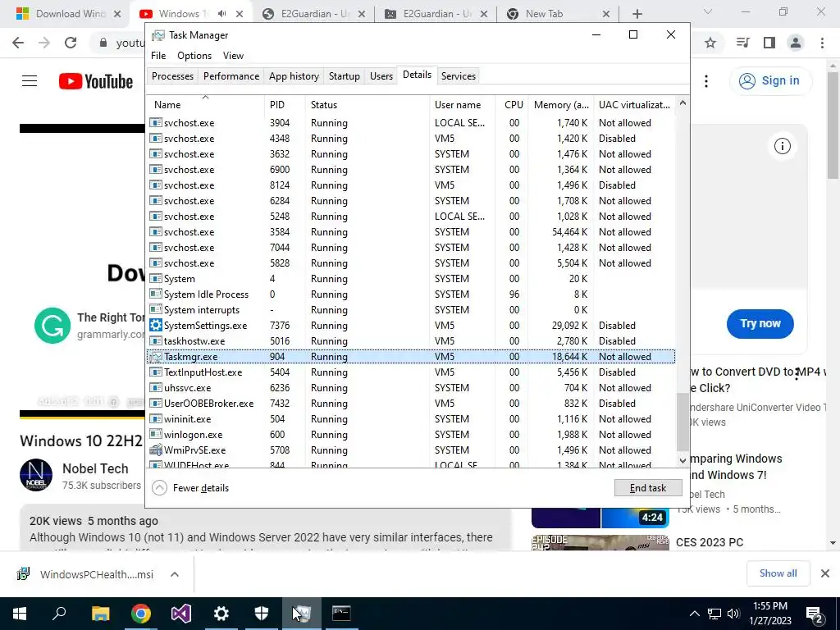Switch to the Users tab
Viewport: 840px width, 630px height.
[x=381, y=76]
